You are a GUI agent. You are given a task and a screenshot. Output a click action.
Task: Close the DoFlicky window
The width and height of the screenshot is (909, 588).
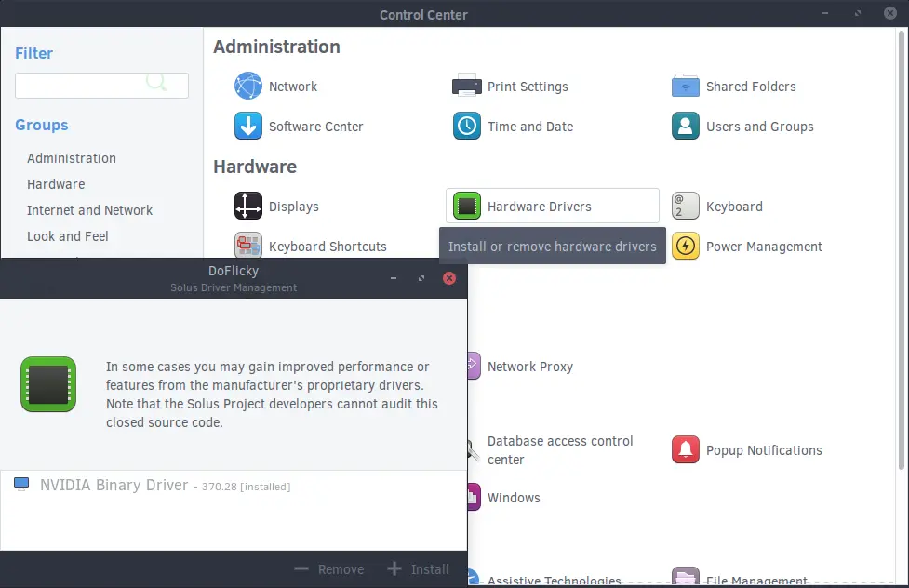448,278
